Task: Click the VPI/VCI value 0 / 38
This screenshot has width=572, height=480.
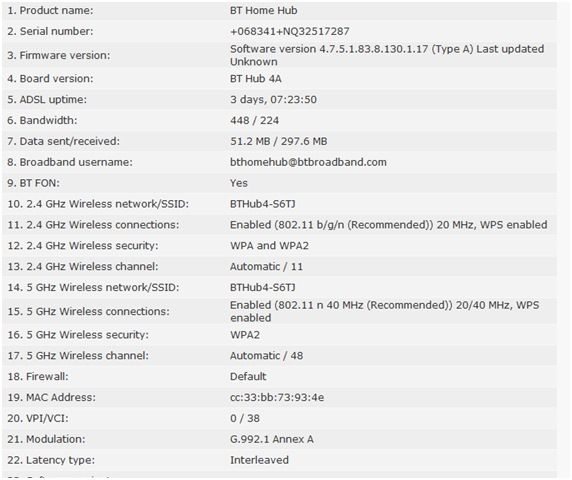Action: click(245, 418)
